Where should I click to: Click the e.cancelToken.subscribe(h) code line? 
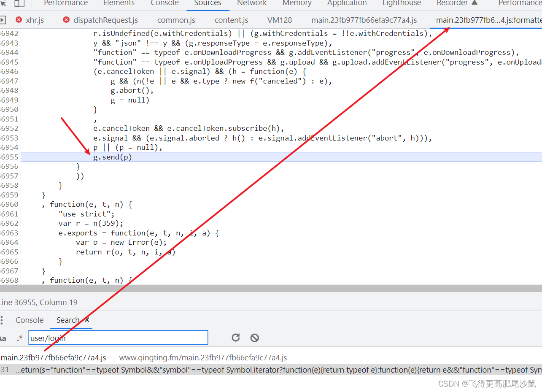pos(189,128)
